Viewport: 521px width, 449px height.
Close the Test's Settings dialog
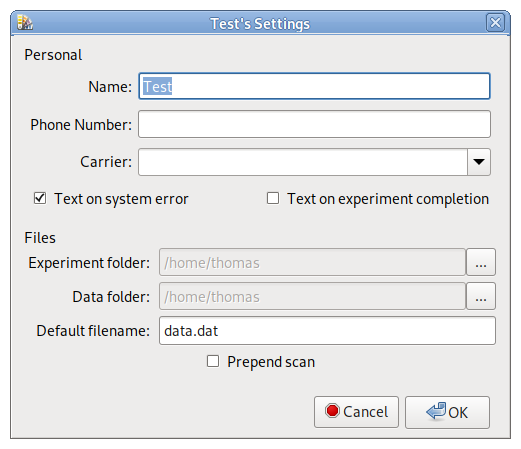(495, 23)
